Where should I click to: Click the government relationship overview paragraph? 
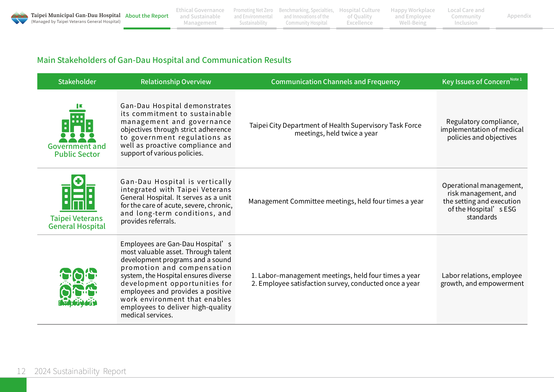[x=176, y=129]
